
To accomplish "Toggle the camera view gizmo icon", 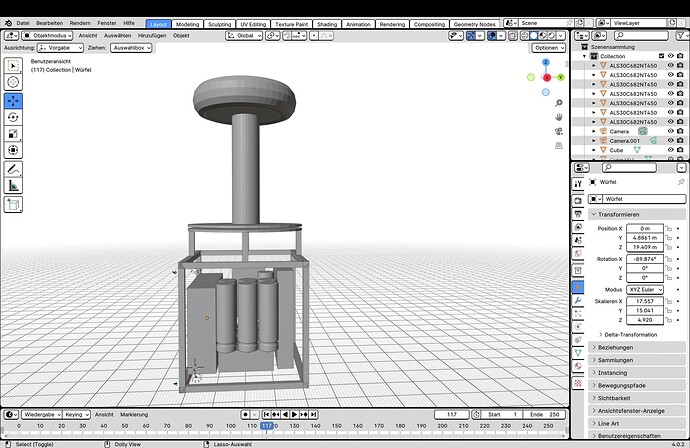I will click(559, 131).
